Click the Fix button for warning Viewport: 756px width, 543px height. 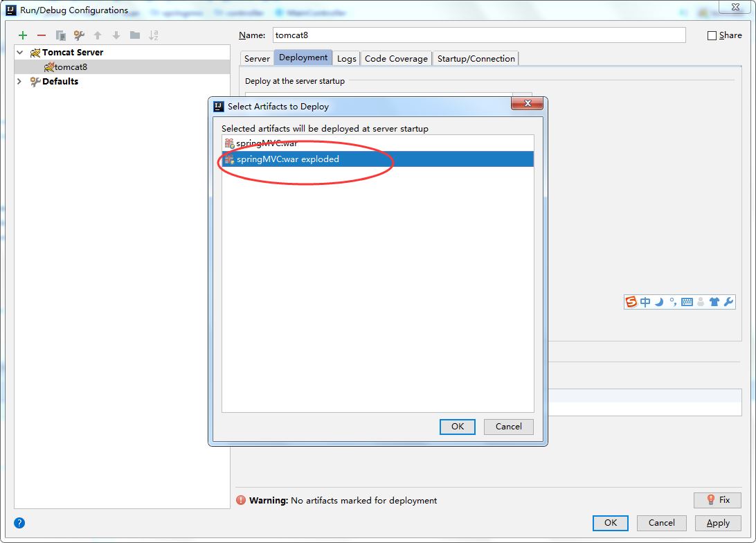coord(717,500)
